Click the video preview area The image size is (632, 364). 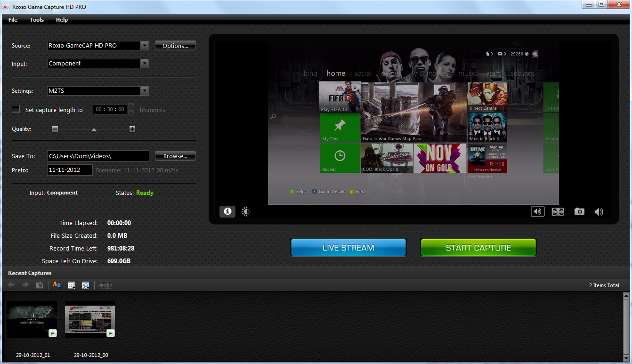pos(413,123)
